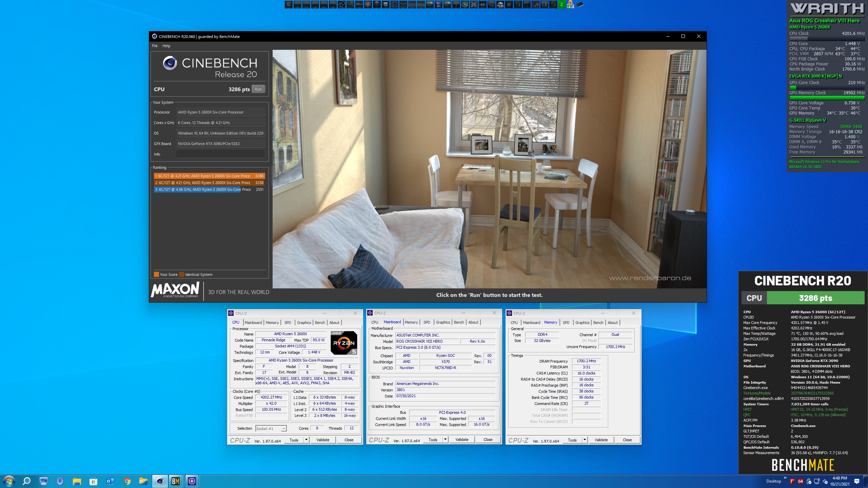This screenshot has width=868, height=488.
Task: Open the blue-orange folder icon in taskbar
Action: coord(143,481)
